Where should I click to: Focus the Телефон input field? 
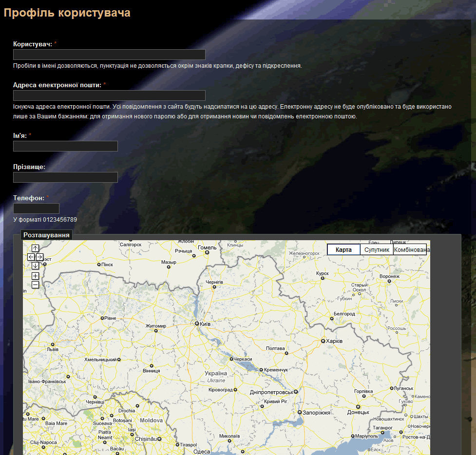36,209
